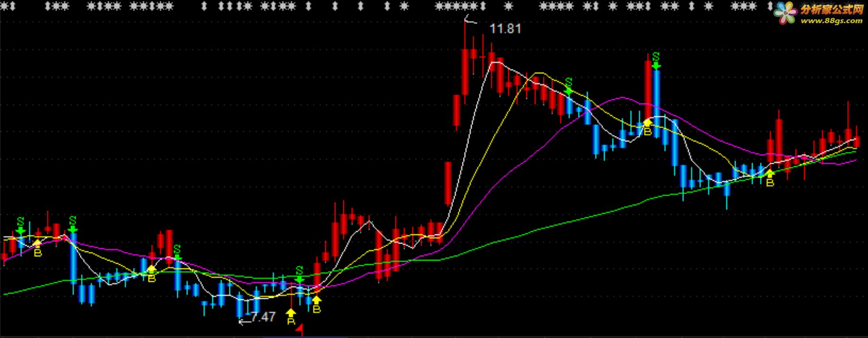Select the highest S marker atop the tall blue candle
This screenshot has height=338, width=868.
656,60
